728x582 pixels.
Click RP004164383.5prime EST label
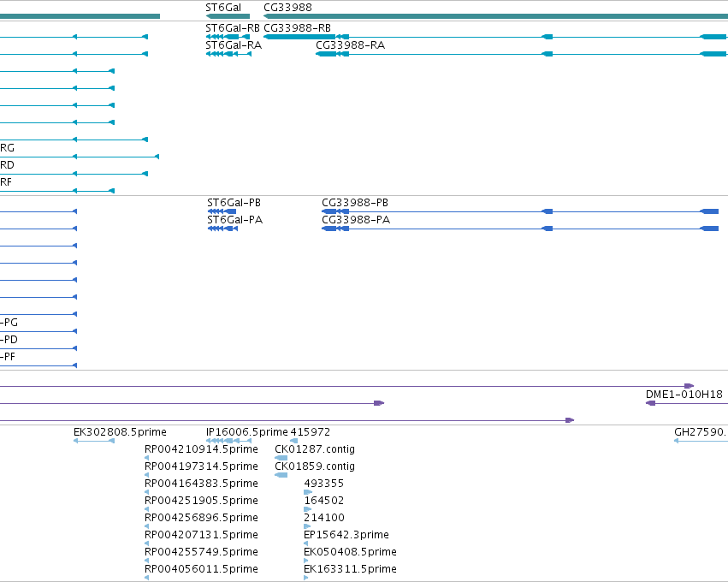click(201, 484)
